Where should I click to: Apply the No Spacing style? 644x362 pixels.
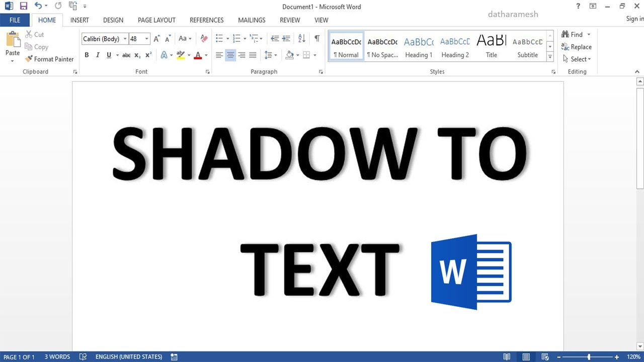click(x=382, y=46)
